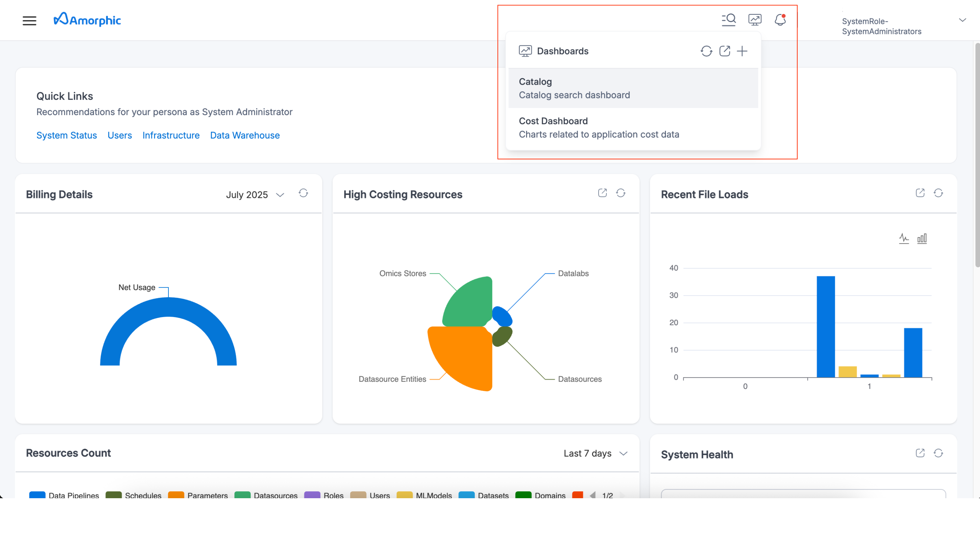Refresh the Billing Details widget
This screenshot has width=980, height=536.
click(x=304, y=193)
